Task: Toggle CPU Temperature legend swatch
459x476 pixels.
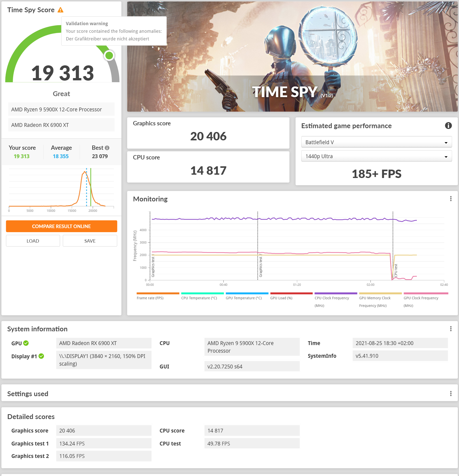Action: pyautogui.click(x=202, y=293)
